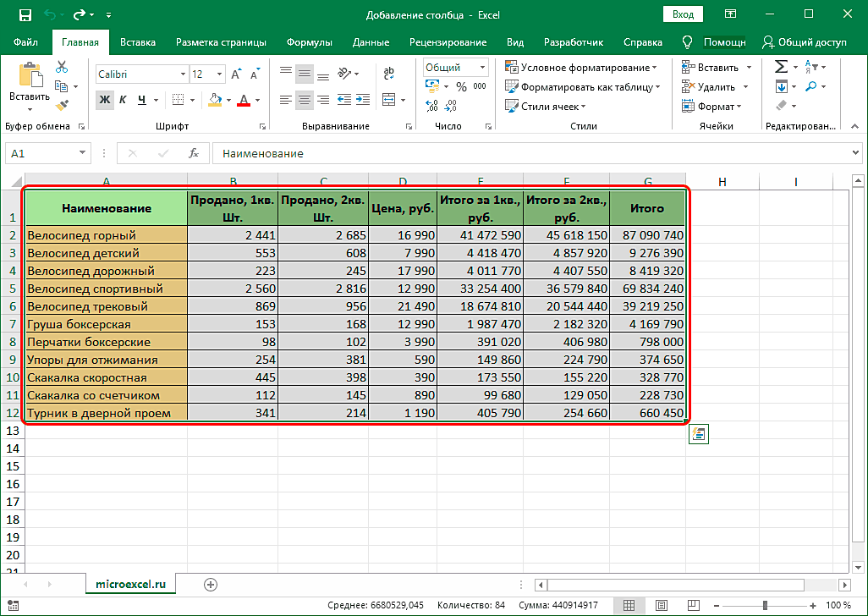Expand the Общий number format dropdown
The height and width of the screenshot is (616, 868).
[x=482, y=68]
